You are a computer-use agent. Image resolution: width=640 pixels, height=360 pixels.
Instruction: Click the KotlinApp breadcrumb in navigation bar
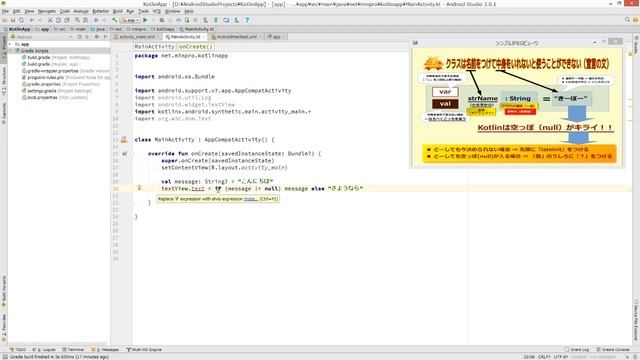pyautogui.click(x=17, y=29)
